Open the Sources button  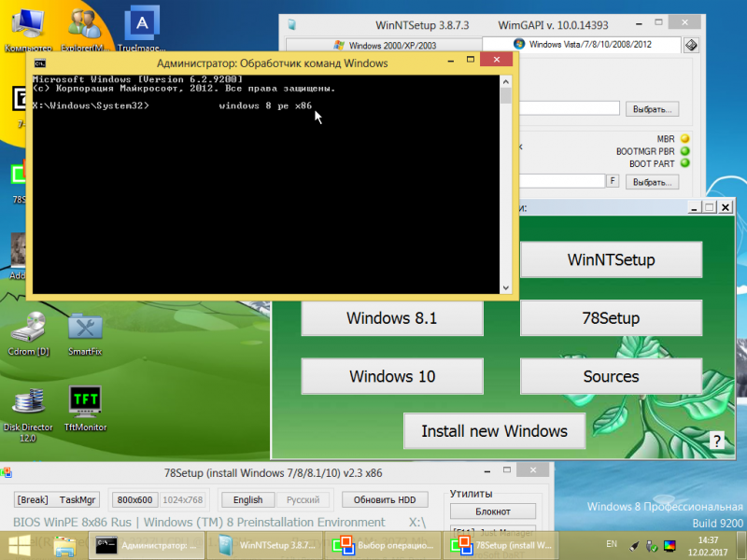coord(612,376)
